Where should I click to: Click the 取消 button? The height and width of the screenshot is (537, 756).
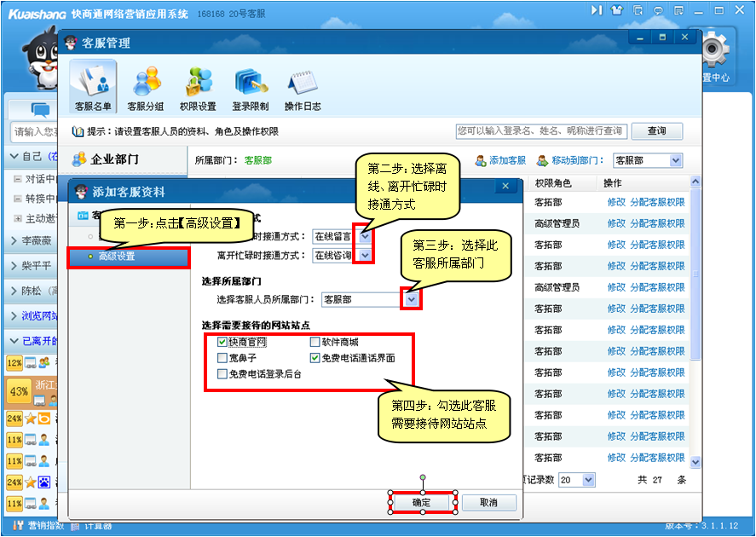[x=488, y=503]
